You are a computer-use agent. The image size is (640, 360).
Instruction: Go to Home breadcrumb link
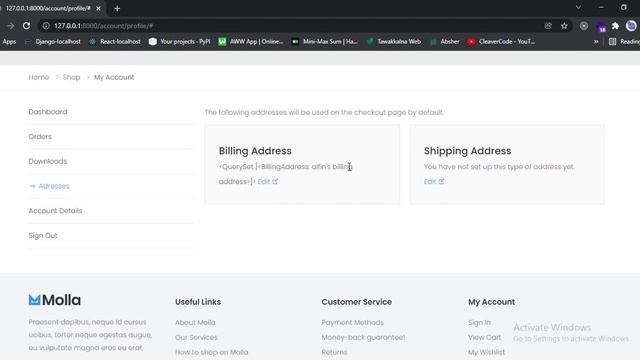(39, 77)
